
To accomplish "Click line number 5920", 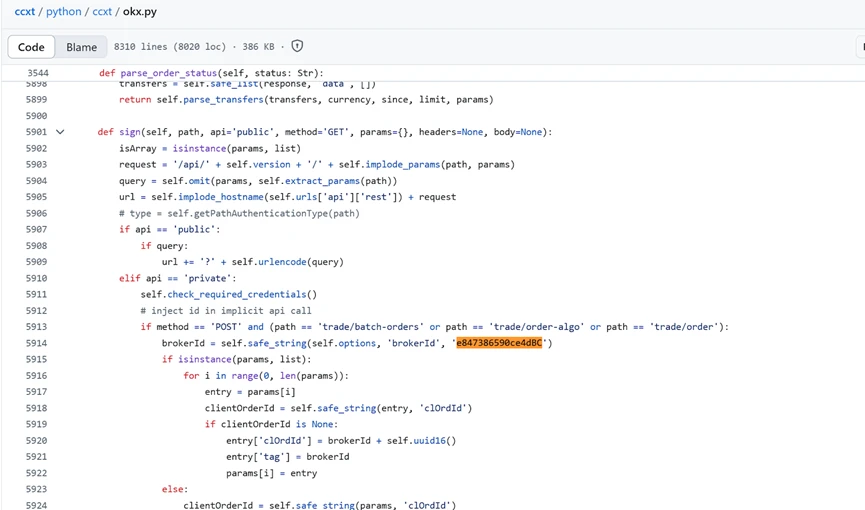I will 36,440.
